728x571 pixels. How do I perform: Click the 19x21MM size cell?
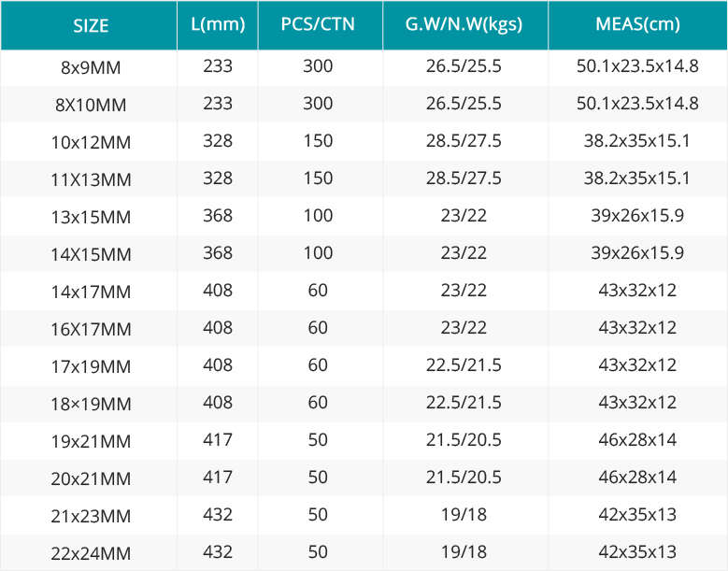tap(91, 441)
